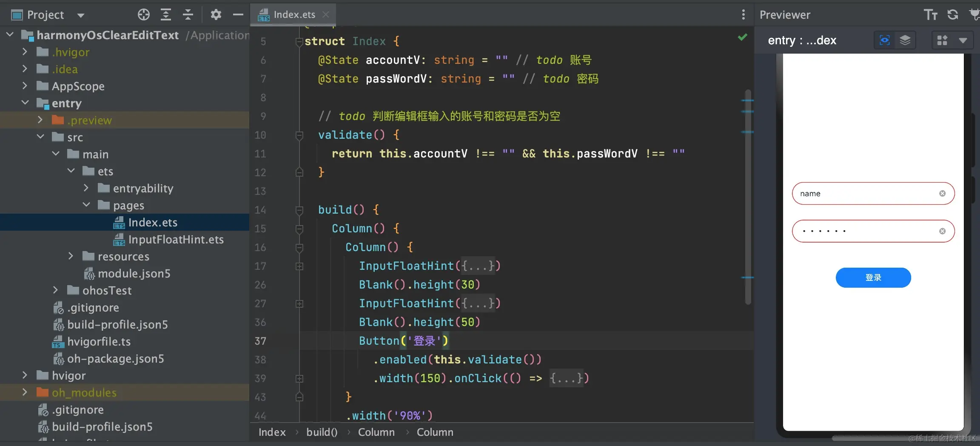The height and width of the screenshot is (446, 980).
Task: Collapse the pages folder
Action: 86,205
